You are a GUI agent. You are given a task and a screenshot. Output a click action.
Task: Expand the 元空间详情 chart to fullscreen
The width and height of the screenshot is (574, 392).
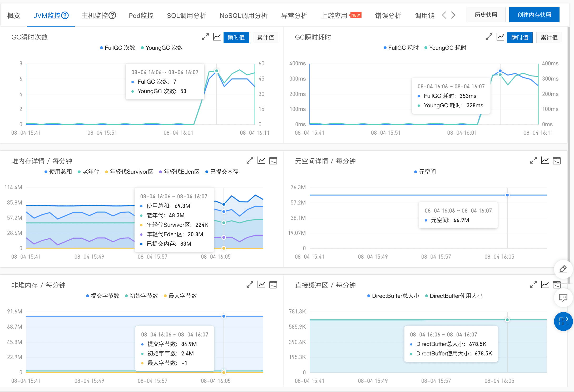[x=533, y=161]
